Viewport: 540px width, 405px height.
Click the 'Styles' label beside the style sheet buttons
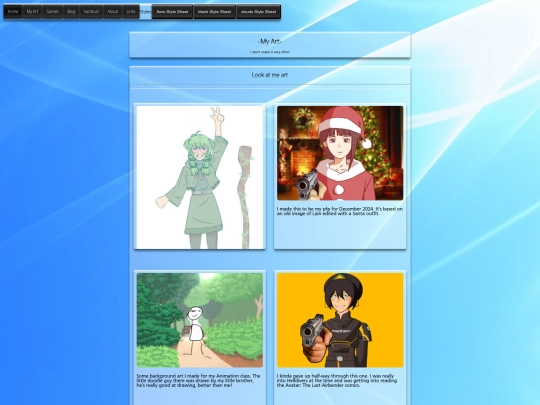coord(145,12)
